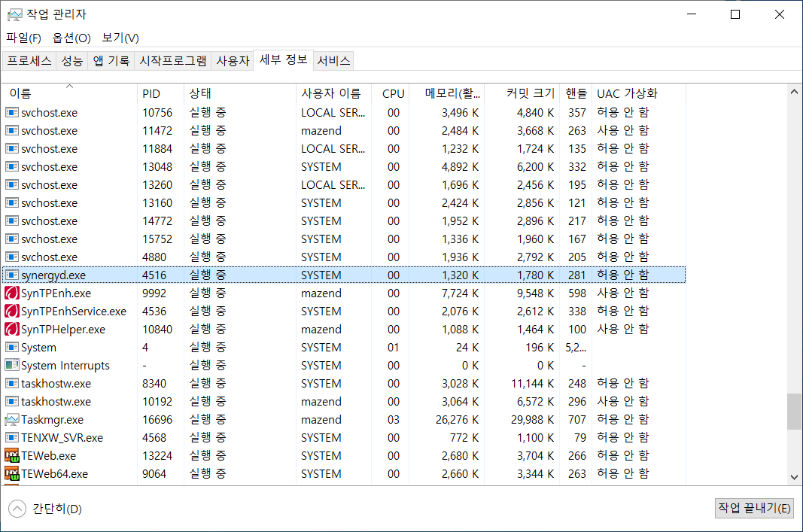Switch to the 시작프로그램 tab
The height and width of the screenshot is (532, 803).
[x=173, y=61]
